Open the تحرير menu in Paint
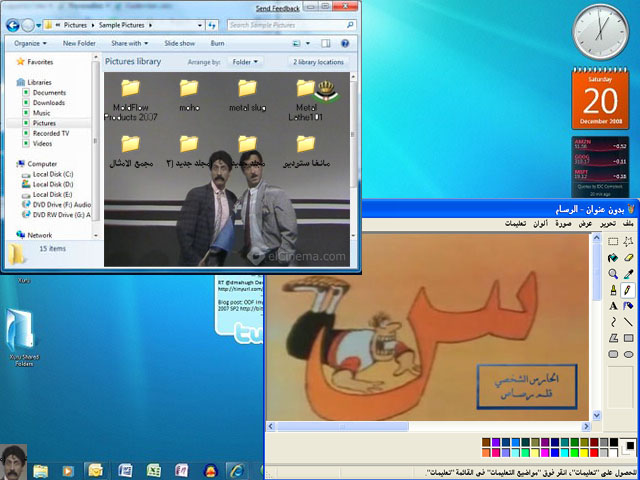 click(x=608, y=224)
